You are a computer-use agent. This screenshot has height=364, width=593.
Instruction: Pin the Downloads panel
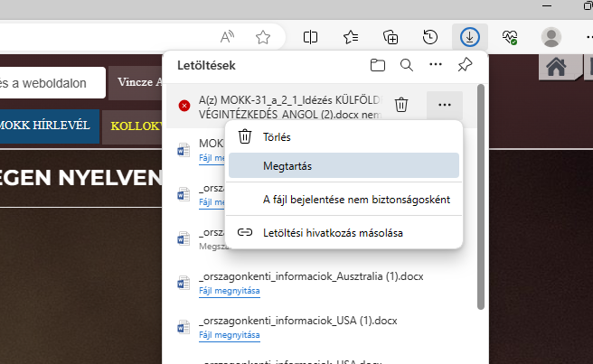pyautogui.click(x=465, y=65)
